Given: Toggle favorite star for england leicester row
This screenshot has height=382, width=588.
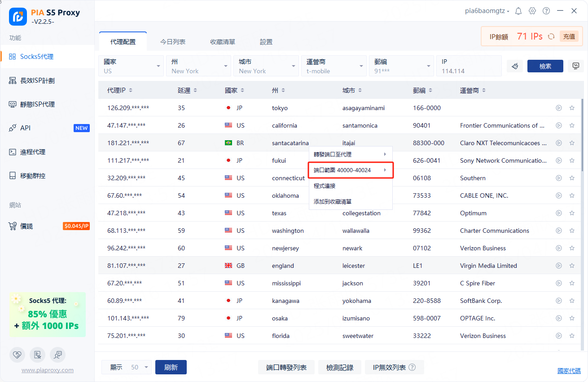Looking at the screenshot, I should pos(572,266).
